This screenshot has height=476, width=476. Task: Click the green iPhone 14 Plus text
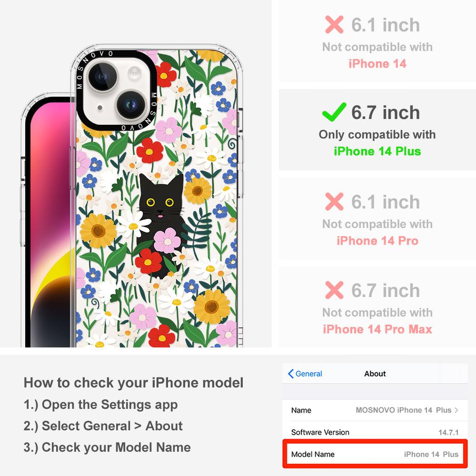377,151
